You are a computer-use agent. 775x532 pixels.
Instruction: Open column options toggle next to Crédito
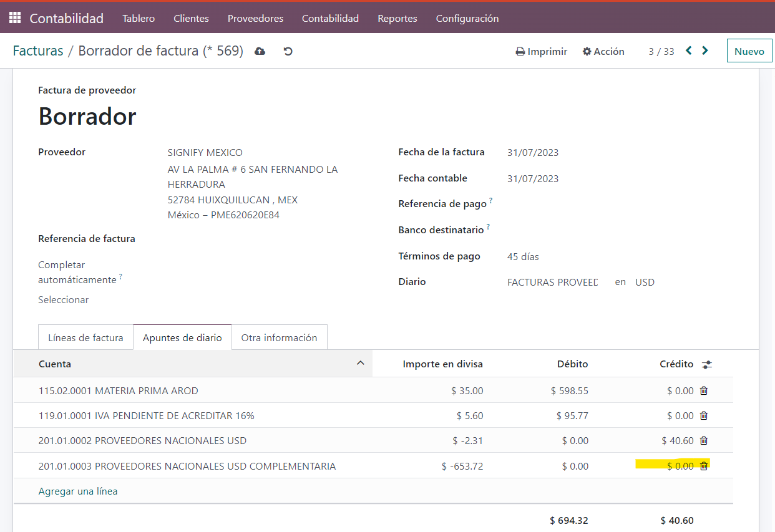707,364
